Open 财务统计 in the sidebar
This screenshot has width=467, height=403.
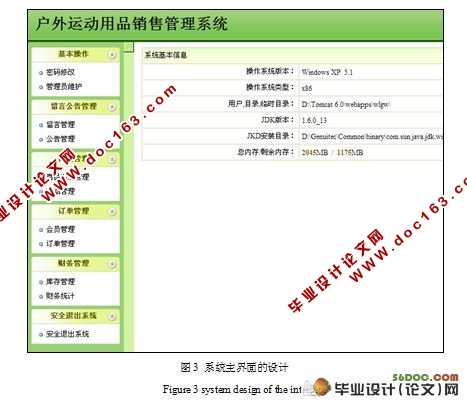click(x=60, y=296)
